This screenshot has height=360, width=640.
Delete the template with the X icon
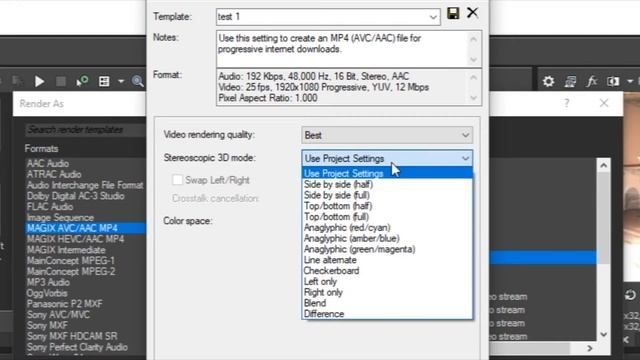click(x=472, y=13)
